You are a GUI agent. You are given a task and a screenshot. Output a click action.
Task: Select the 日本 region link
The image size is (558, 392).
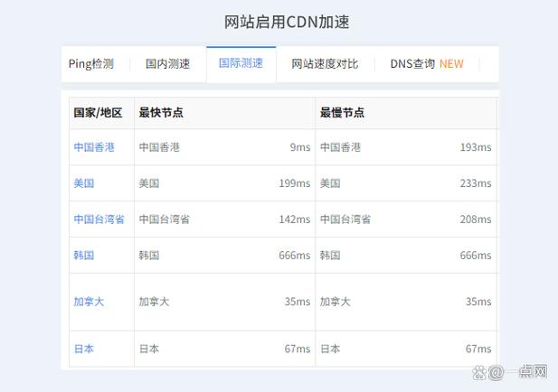[x=84, y=349]
